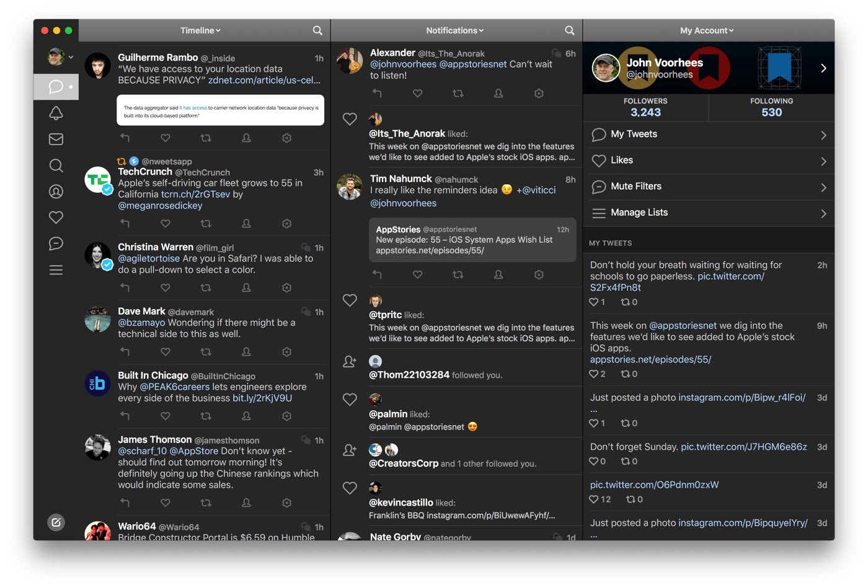Open the Likes heart in sidebar
868x588 pixels.
(x=56, y=217)
